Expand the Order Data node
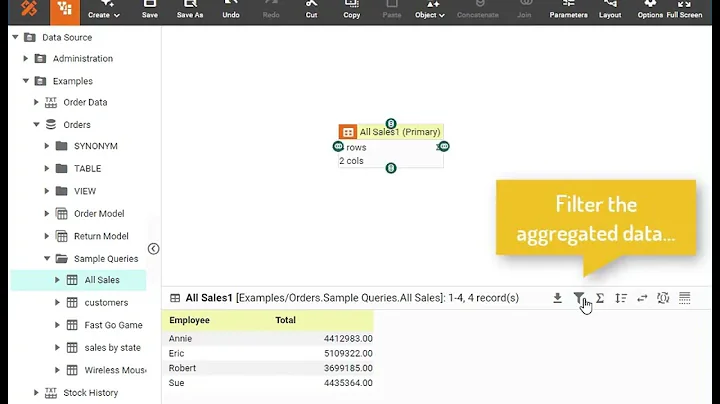This screenshot has width=720, height=404. tap(36, 102)
